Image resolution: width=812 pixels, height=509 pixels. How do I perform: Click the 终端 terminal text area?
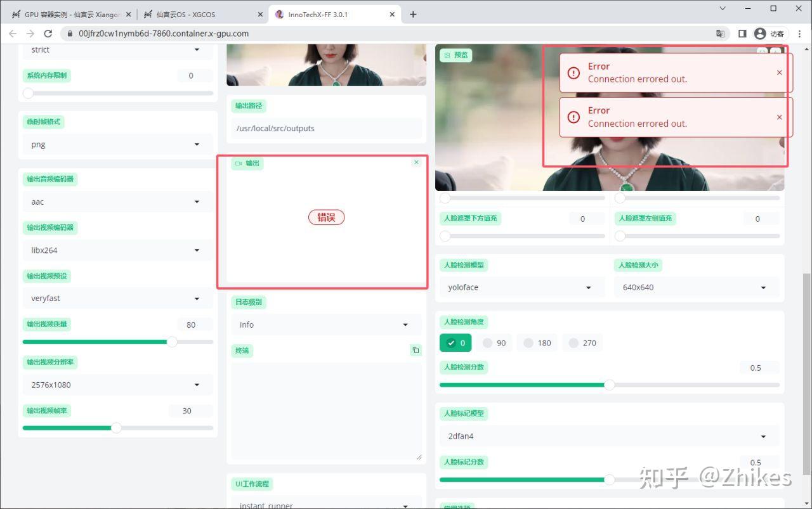point(326,411)
